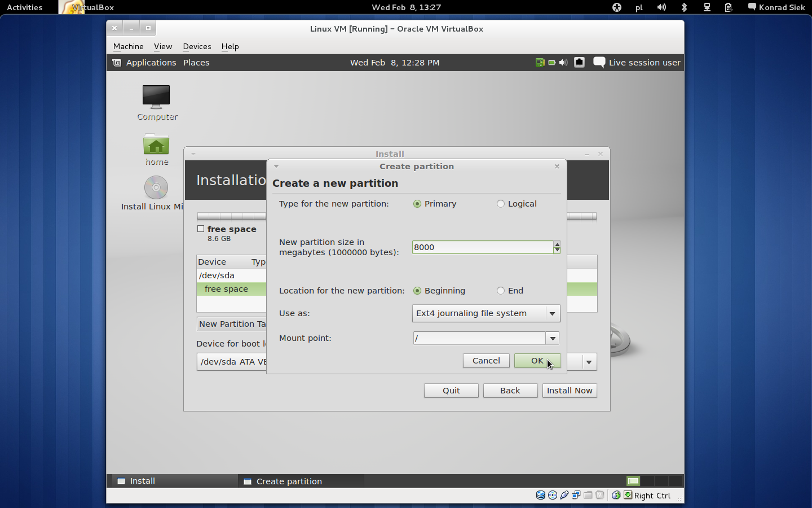Increase partition size with up arrow

pyautogui.click(x=557, y=244)
